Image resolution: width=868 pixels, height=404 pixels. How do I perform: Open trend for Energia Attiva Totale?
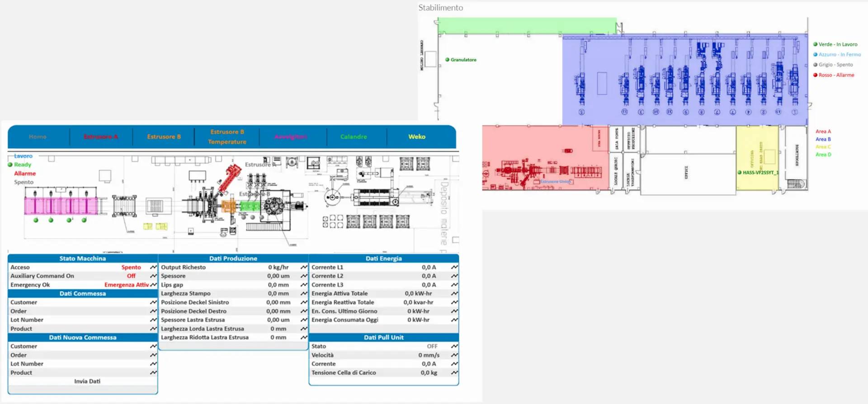coord(454,294)
